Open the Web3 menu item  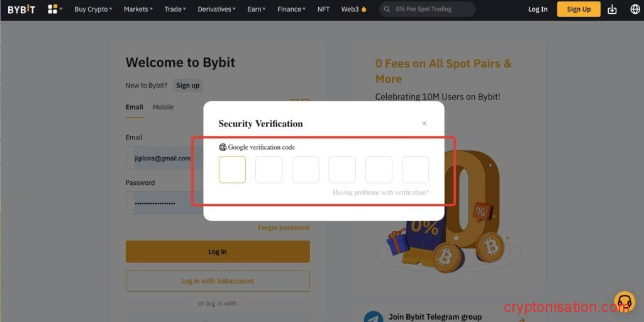pos(353,9)
